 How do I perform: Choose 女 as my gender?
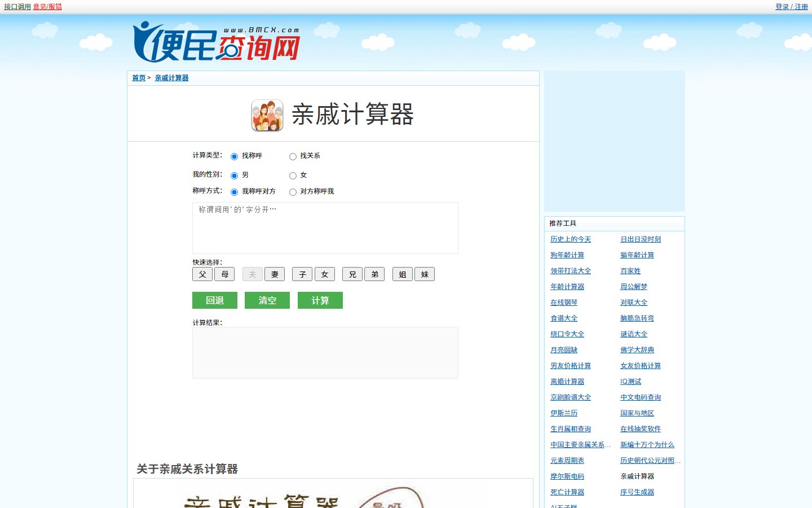click(x=293, y=176)
